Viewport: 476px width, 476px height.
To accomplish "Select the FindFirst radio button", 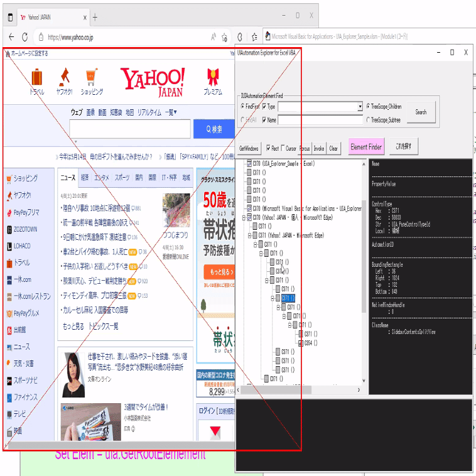I will (242, 106).
